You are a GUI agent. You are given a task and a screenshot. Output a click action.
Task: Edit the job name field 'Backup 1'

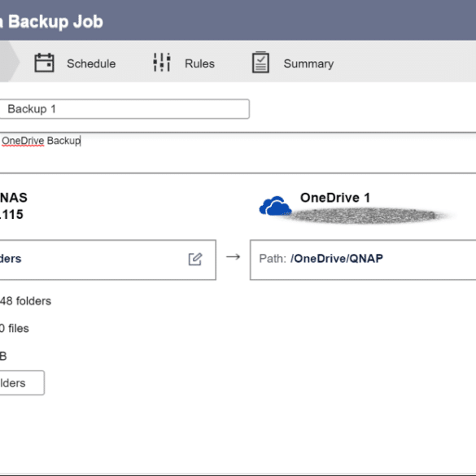click(x=124, y=109)
